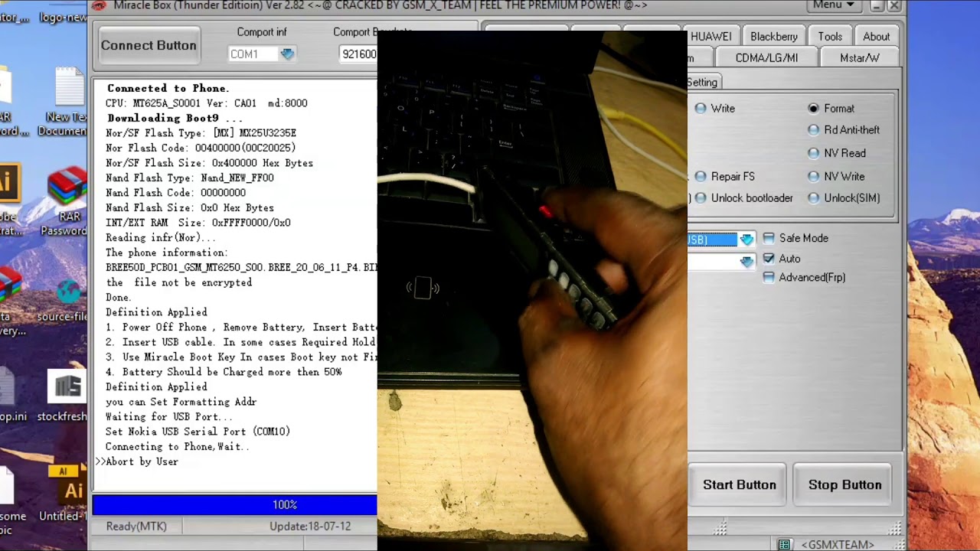Select the Unlock(SIM) option
Viewport: 980px width, 551px height.
(x=844, y=197)
